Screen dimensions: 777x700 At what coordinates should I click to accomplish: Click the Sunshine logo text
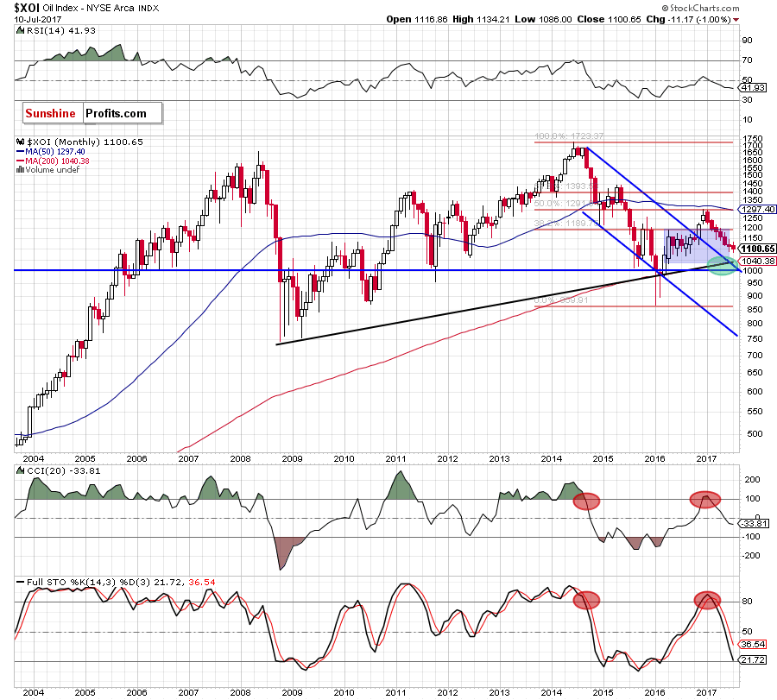pyautogui.click(x=50, y=113)
